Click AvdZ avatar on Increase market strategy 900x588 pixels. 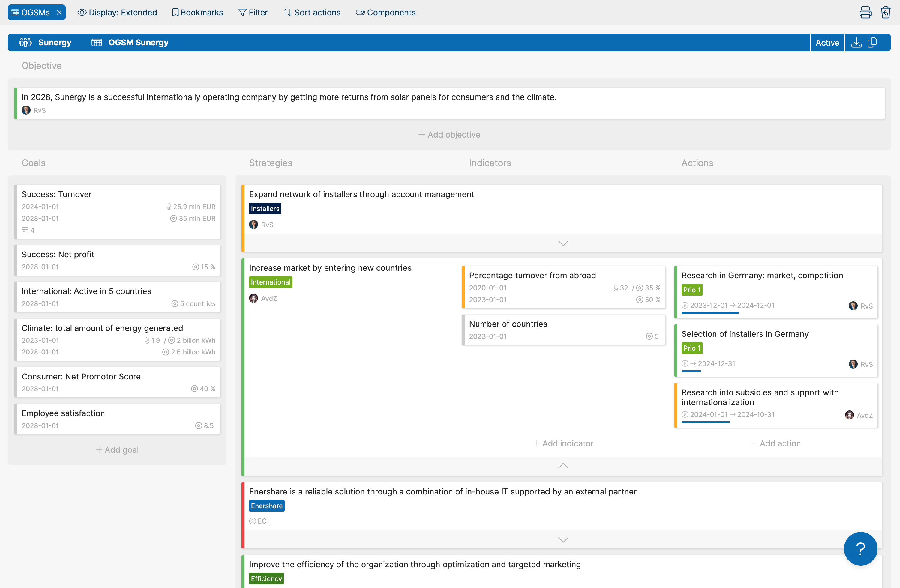[x=253, y=299]
